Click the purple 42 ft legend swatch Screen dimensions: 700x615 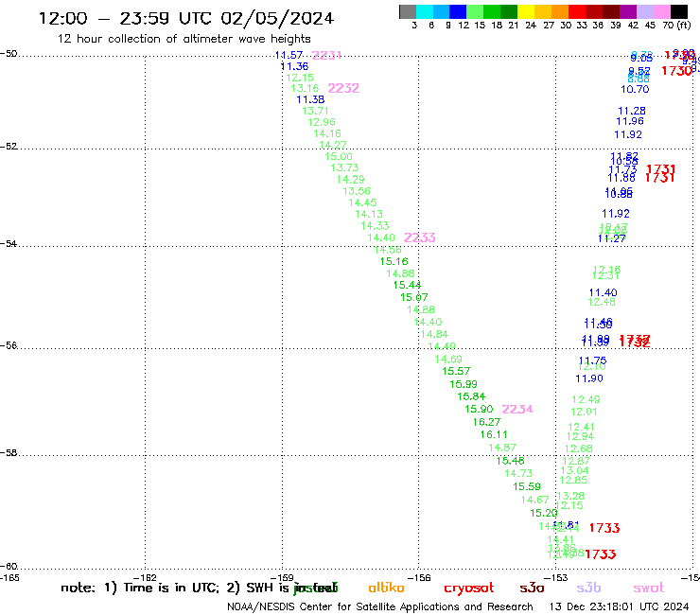pos(628,11)
